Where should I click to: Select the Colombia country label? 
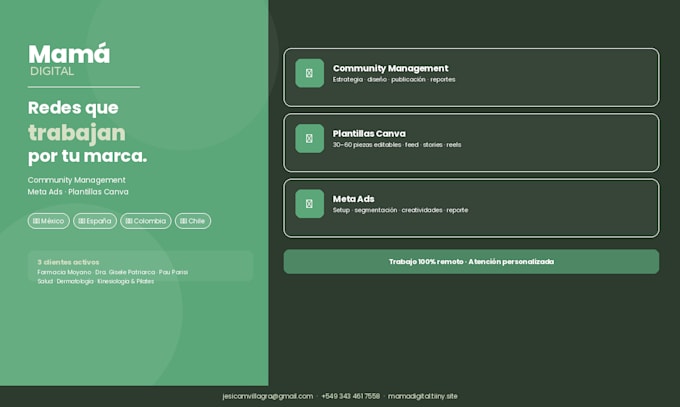pyautogui.click(x=150, y=221)
